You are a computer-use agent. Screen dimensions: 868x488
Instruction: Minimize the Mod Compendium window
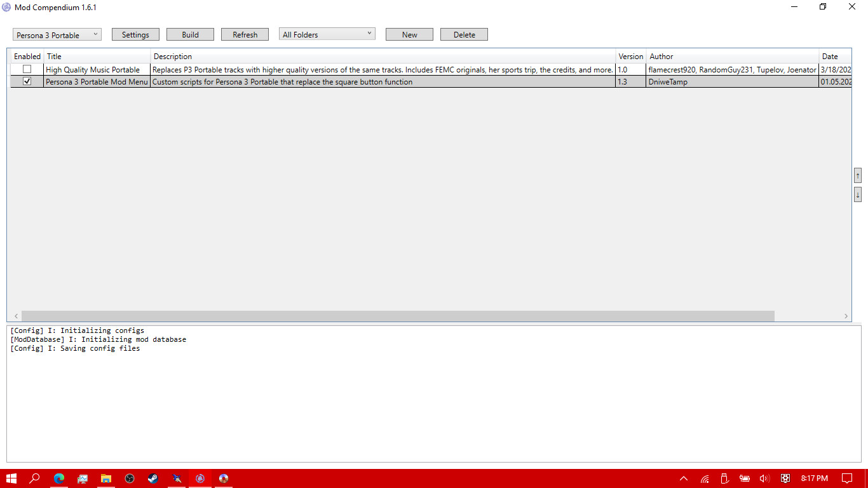[x=794, y=7]
